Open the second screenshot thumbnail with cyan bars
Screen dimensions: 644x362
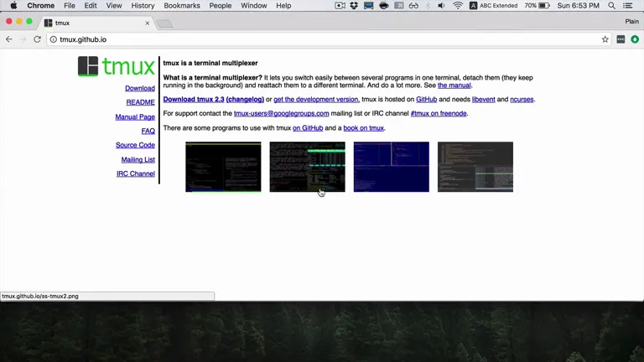(307, 167)
